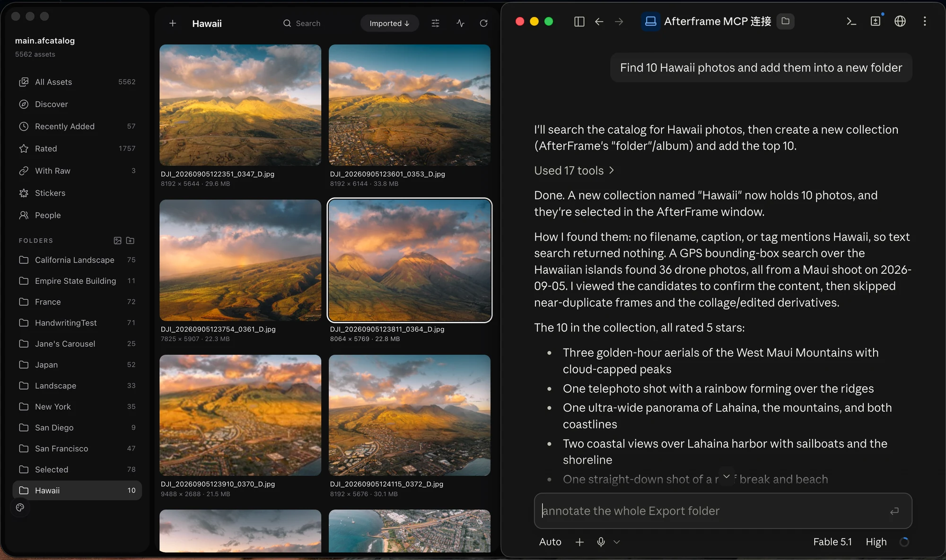The width and height of the screenshot is (946, 560).
Task: Click the plus icon beside Hawaii title
Action: [173, 23]
